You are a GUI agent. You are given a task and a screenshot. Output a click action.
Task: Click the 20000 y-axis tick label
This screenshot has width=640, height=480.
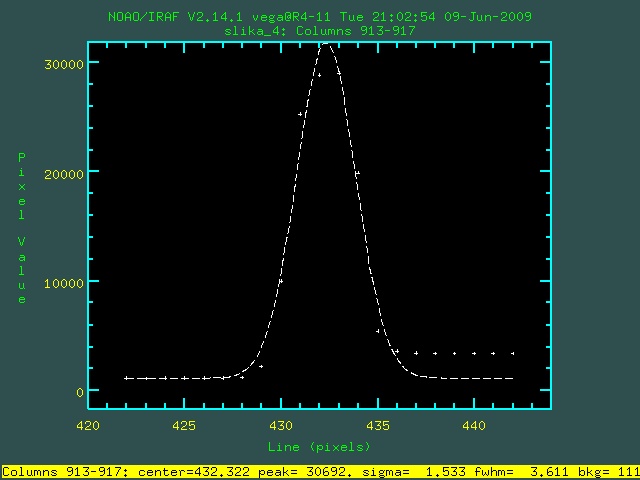click(64, 174)
